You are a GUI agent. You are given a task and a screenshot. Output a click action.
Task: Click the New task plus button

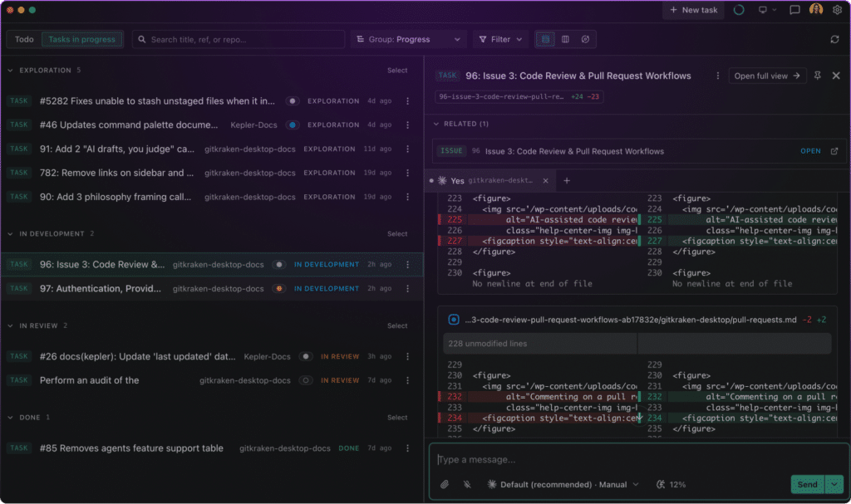tap(693, 10)
